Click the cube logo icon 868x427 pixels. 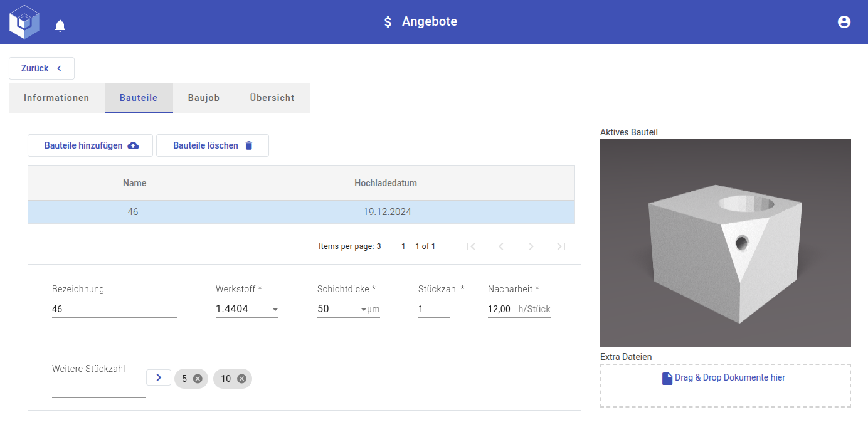coord(24,22)
